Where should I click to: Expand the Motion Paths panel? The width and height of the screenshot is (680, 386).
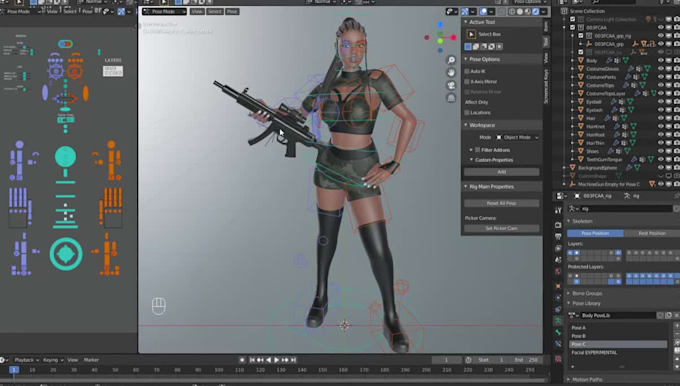click(x=569, y=379)
